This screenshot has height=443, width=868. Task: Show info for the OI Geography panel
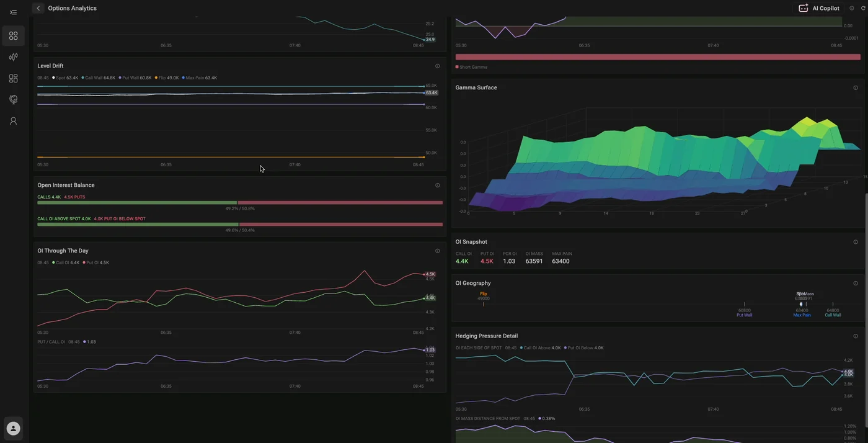[x=856, y=283]
